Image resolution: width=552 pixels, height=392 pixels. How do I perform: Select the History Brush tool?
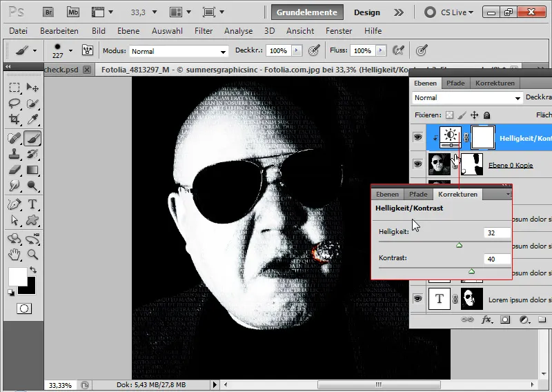point(32,154)
